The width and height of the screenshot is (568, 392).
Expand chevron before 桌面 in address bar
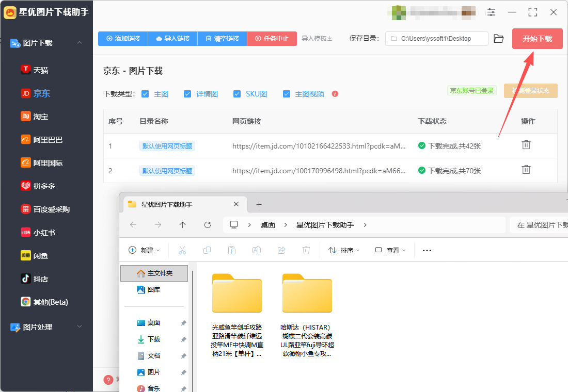(x=249, y=225)
